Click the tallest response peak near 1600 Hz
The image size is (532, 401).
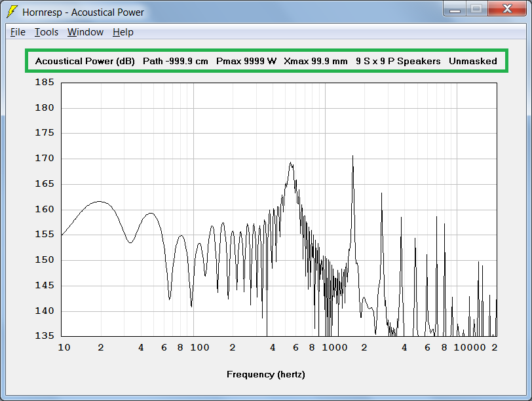click(x=353, y=157)
